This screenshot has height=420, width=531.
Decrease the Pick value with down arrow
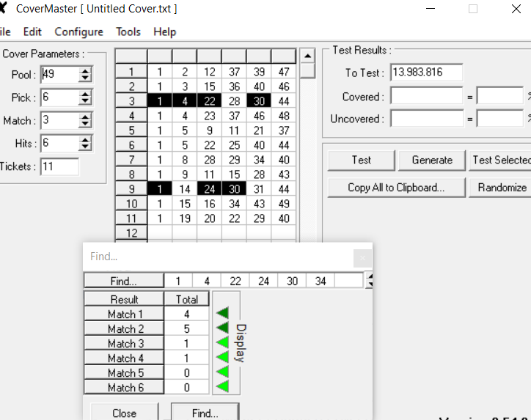click(85, 101)
